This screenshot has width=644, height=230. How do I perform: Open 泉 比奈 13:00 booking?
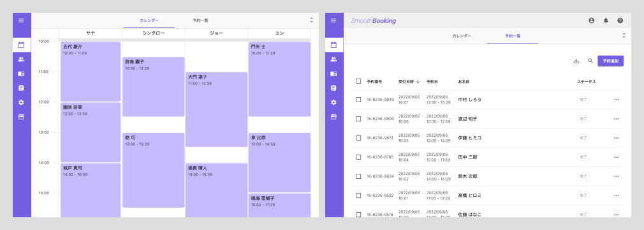(x=279, y=162)
